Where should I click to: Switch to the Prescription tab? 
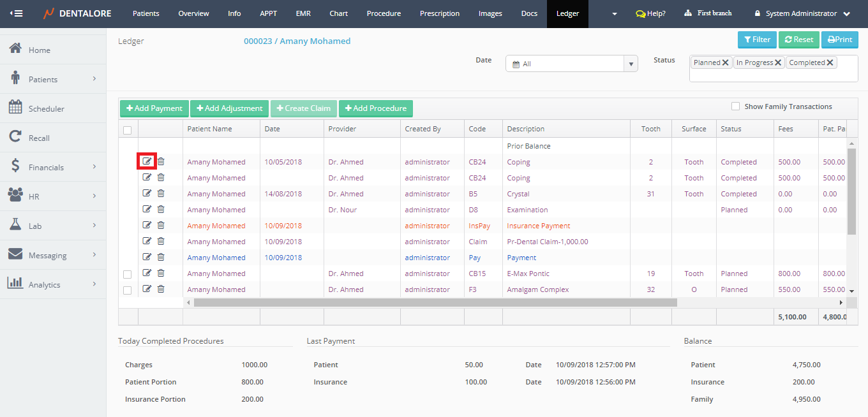440,13
